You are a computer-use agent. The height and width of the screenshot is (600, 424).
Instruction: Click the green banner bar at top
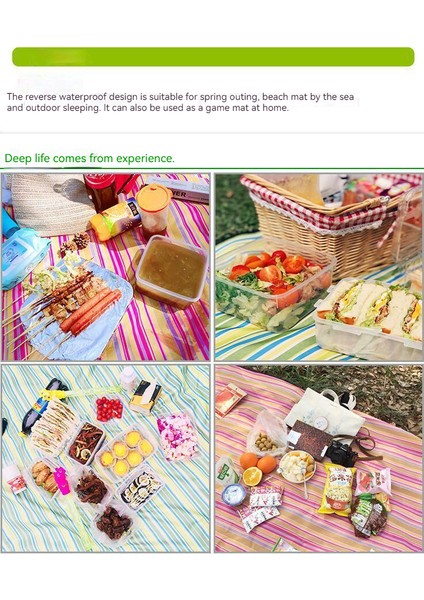coord(213,57)
